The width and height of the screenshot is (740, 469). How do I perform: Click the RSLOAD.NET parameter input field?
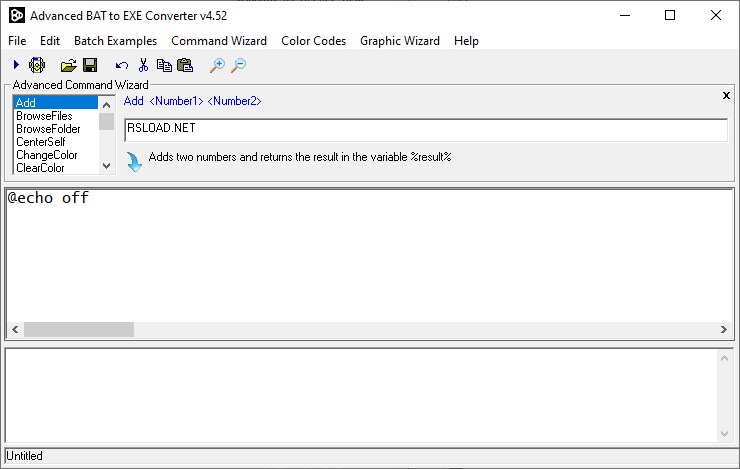425,130
